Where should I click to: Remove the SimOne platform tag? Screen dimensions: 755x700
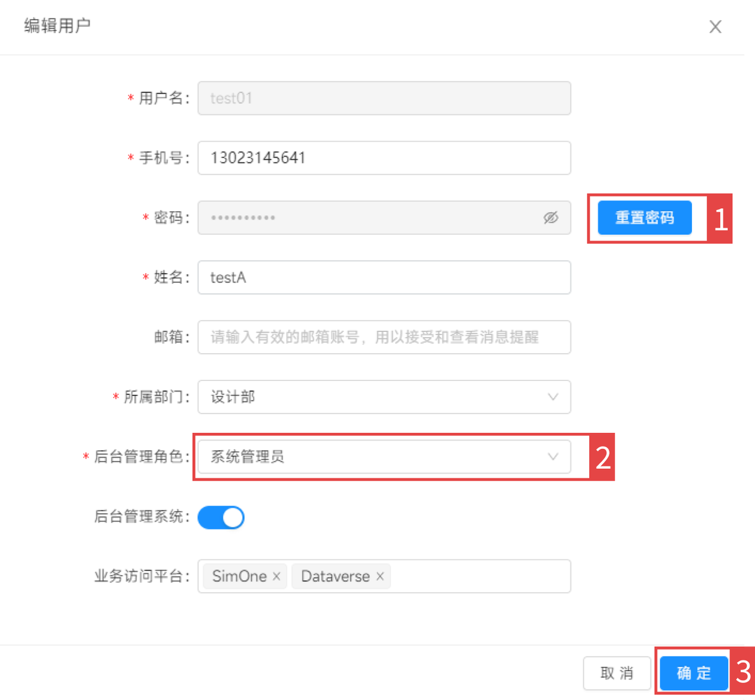point(276,576)
